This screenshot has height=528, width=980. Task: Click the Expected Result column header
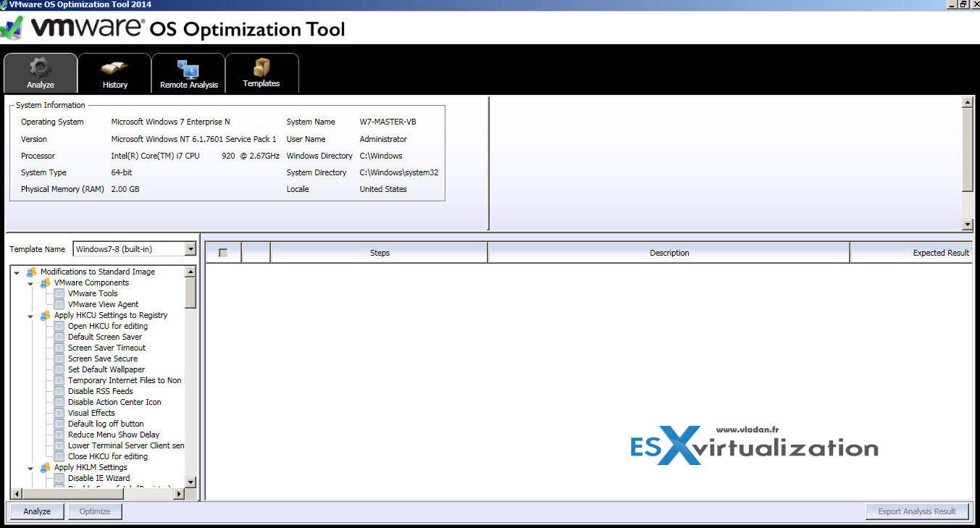[x=912, y=253]
